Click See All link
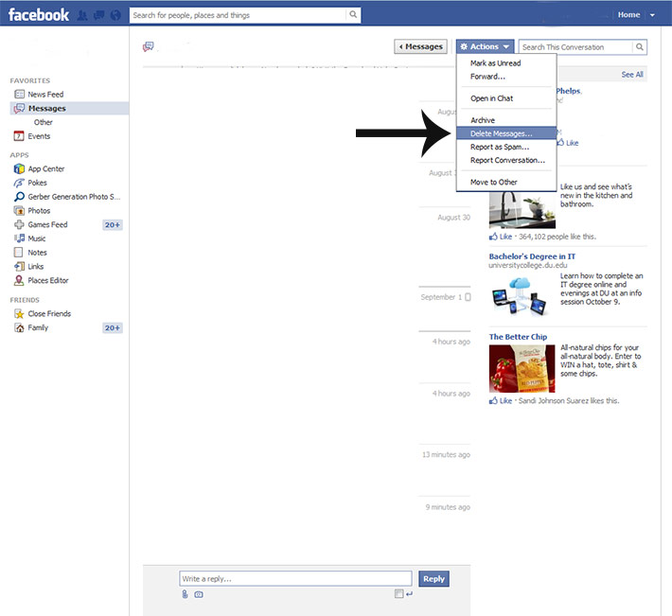Viewport: 672px width, 616px height. (632, 74)
